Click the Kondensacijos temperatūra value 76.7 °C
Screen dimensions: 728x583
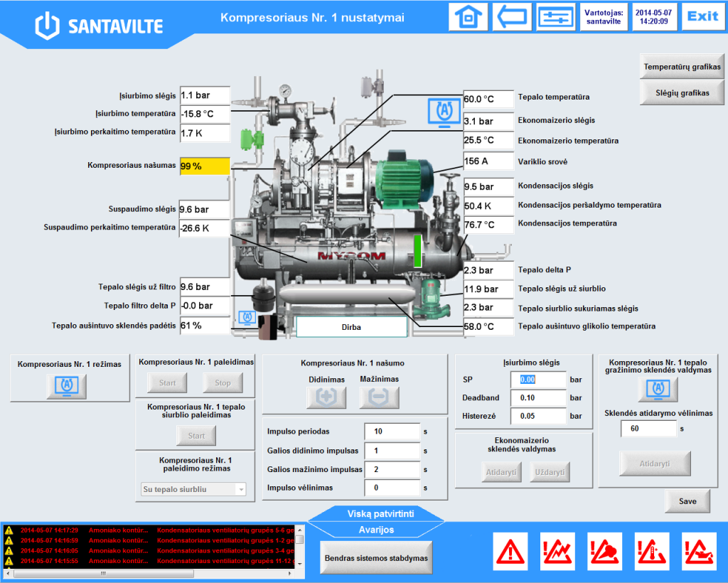(x=488, y=225)
